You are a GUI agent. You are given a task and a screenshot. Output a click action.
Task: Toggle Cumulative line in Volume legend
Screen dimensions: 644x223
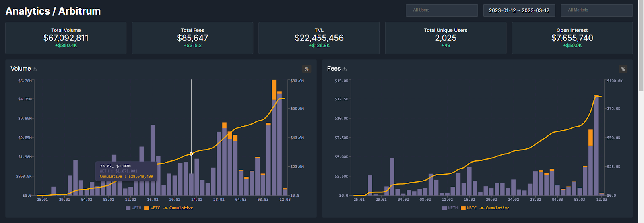click(178, 208)
